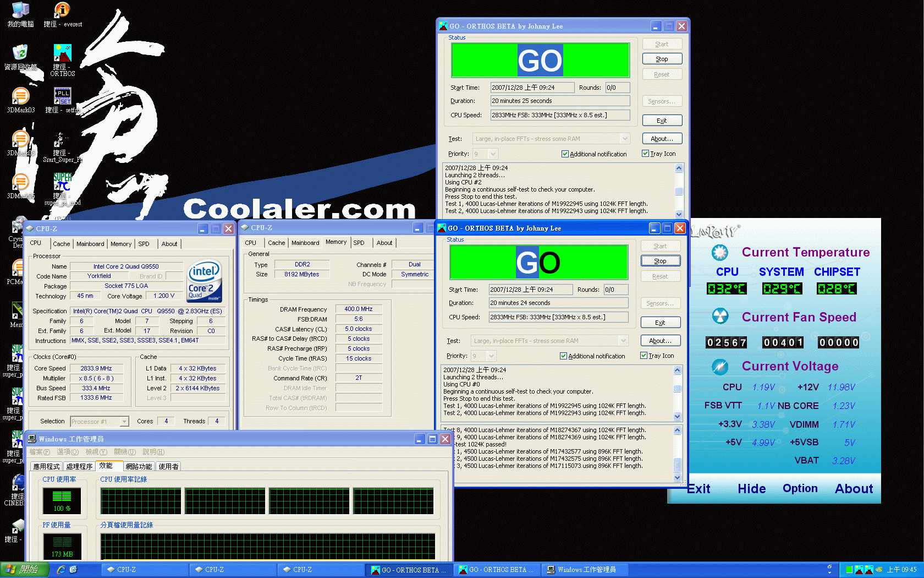Click the Current Voltage lightning icon

click(719, 366)
